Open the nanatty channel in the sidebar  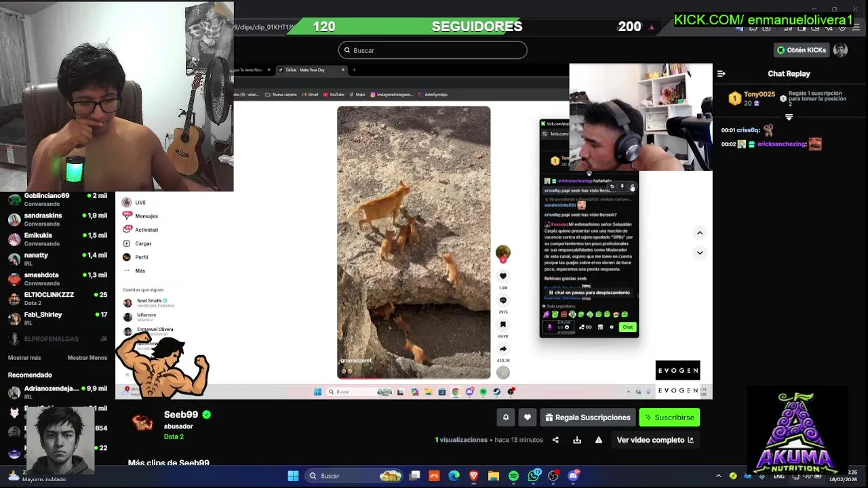57,259
